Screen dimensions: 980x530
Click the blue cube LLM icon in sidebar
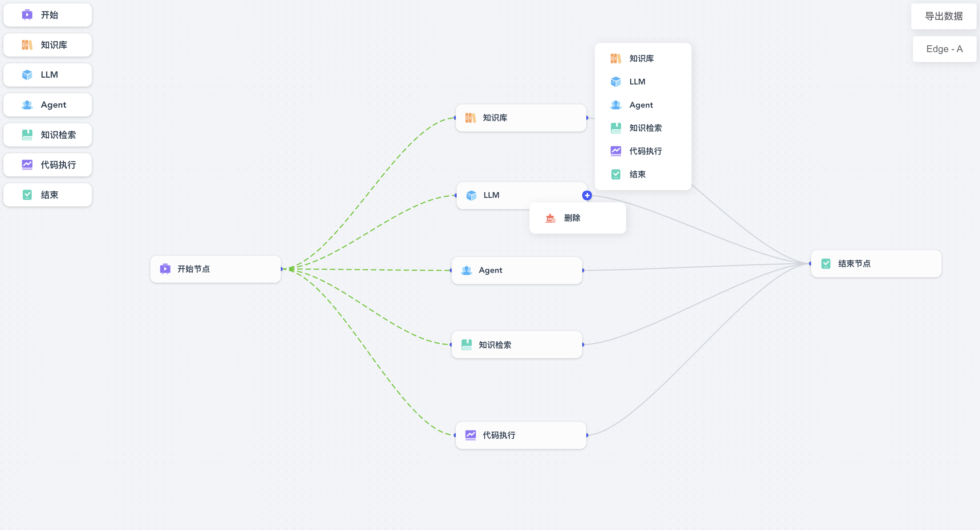tap(27, 75)
